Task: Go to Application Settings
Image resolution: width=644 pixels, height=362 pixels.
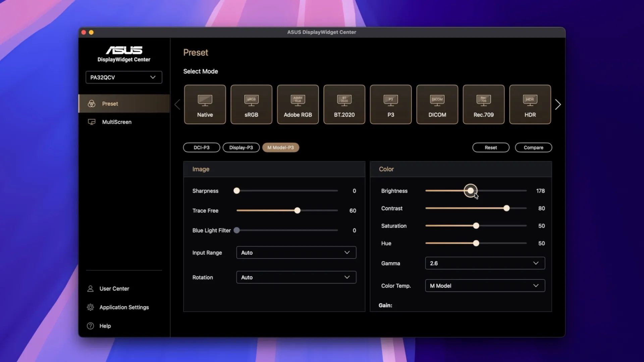Action: (124, 307)
